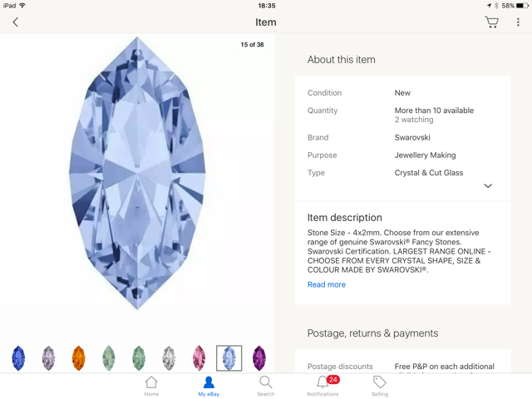Viewport: 532px width, 399px height.
Task: Tap the large blue crystal image
Action: pyautogui.click(x=137, y=173)
